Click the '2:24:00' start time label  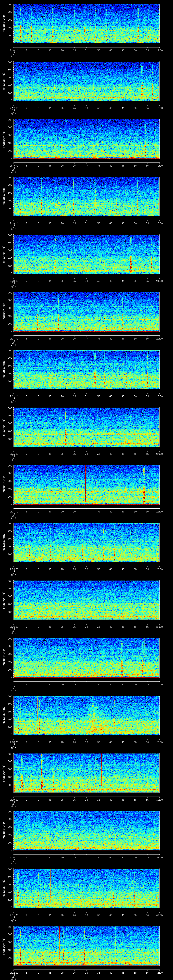pyautogui.click(x=14, y=511)
